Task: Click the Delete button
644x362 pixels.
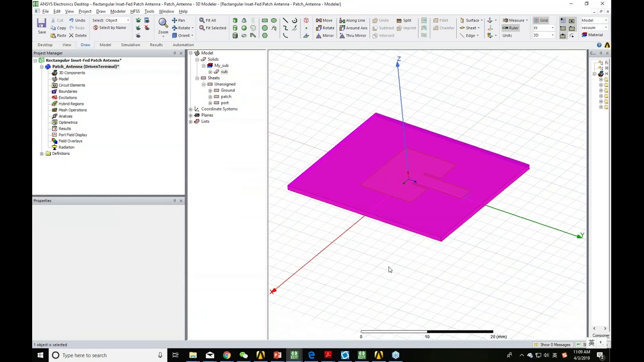Action: [x=77, y=36]
